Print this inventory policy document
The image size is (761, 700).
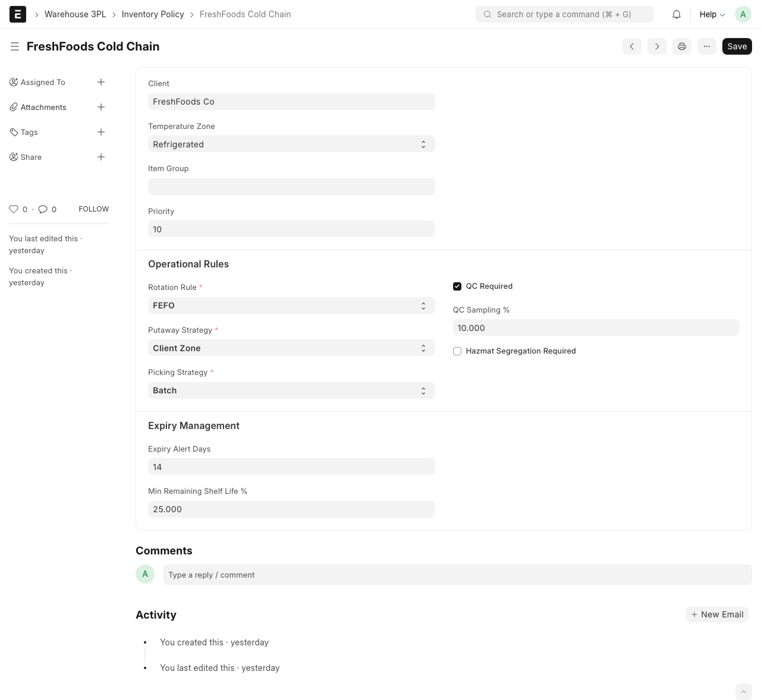682,46
